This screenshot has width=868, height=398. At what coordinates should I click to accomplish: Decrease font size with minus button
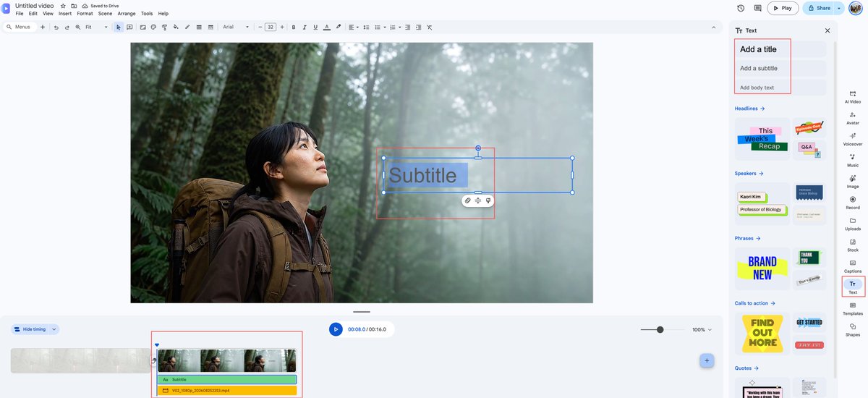coord(260,27)
